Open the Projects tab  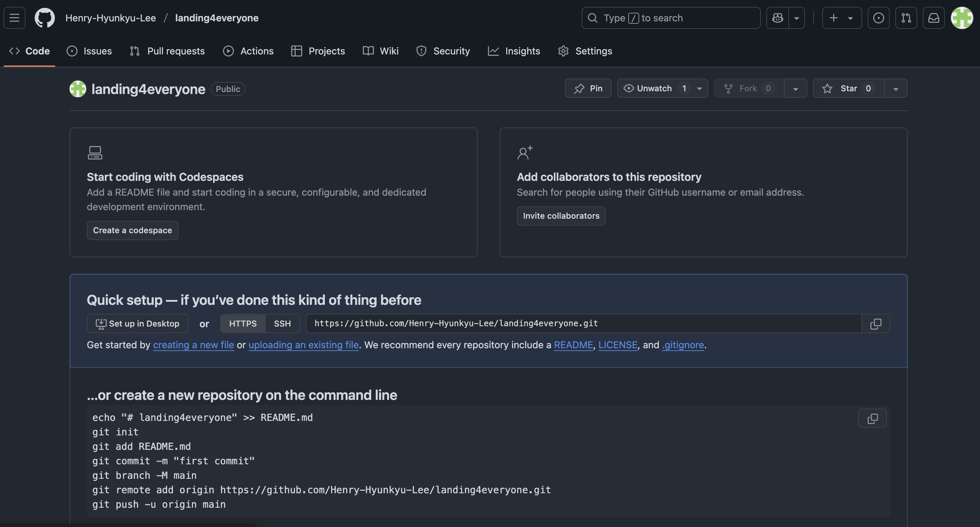318,51
